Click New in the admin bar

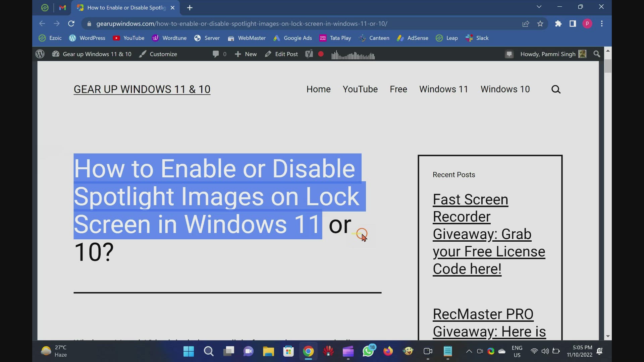(246, 54)
